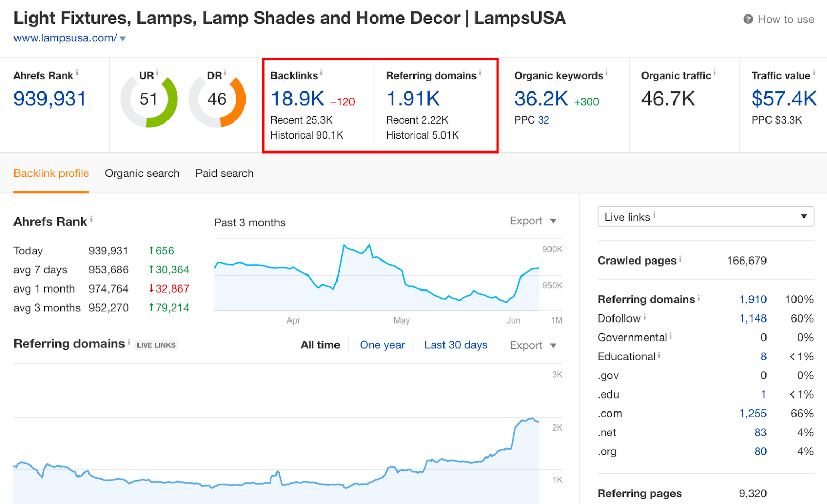Click the Past 3 months label

(x=250, y=223)
